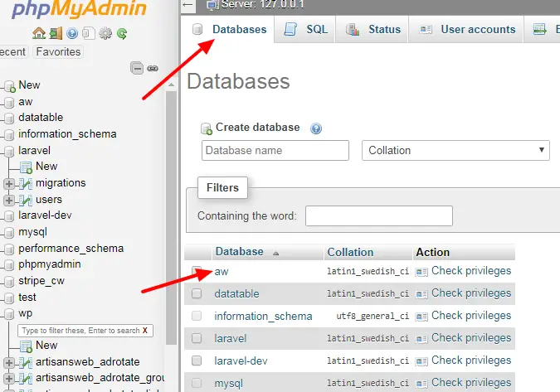Select the laravel-dev row checkbox
560x392 pixels.
(197, 361)
